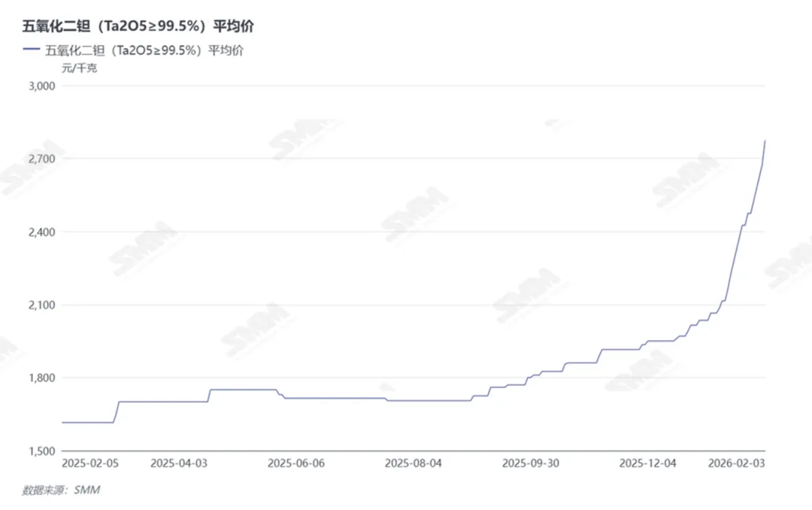This screenshot has height=510, width=812.
Task: Click the bold chart title at top
Action: point(138,27)
